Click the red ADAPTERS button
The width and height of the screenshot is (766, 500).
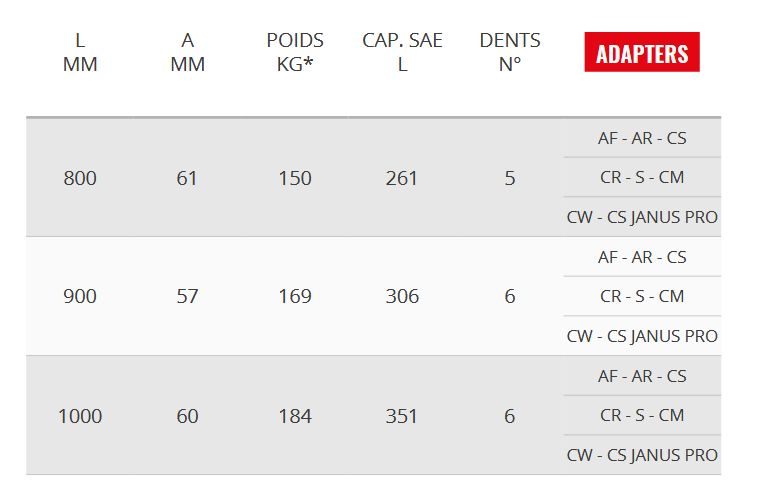(x=642, y=53)
